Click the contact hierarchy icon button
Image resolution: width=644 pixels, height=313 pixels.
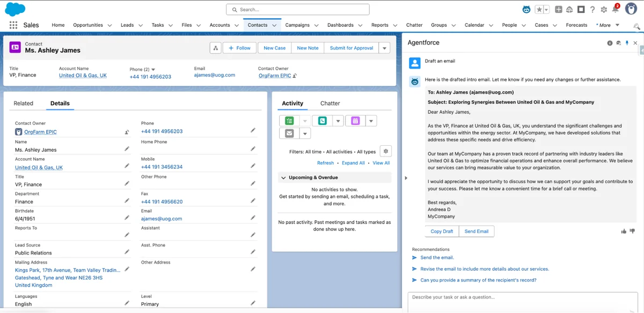tap(215, 48)
